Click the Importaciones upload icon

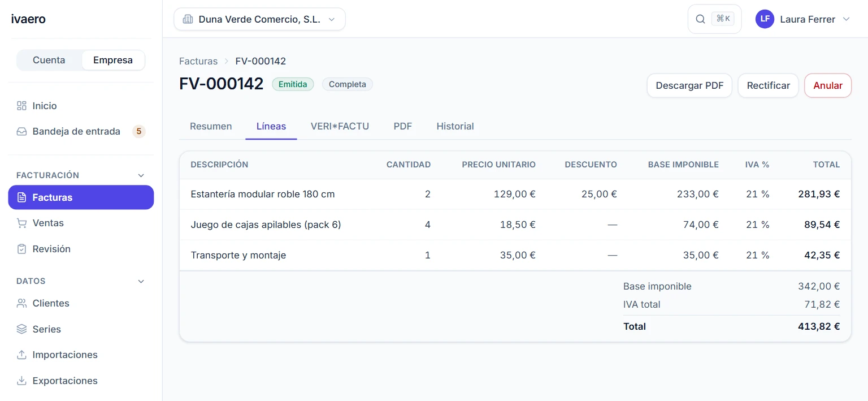(x=21, y=355)
